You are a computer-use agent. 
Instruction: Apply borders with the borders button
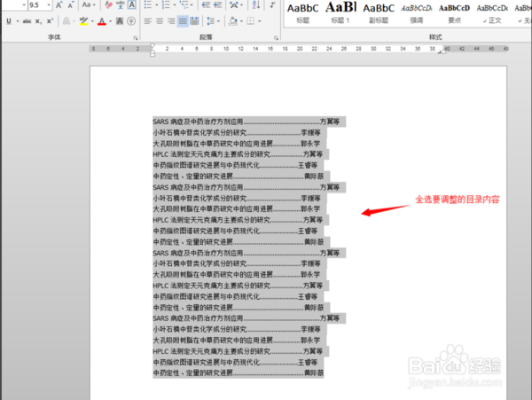[x=250, y=21]
